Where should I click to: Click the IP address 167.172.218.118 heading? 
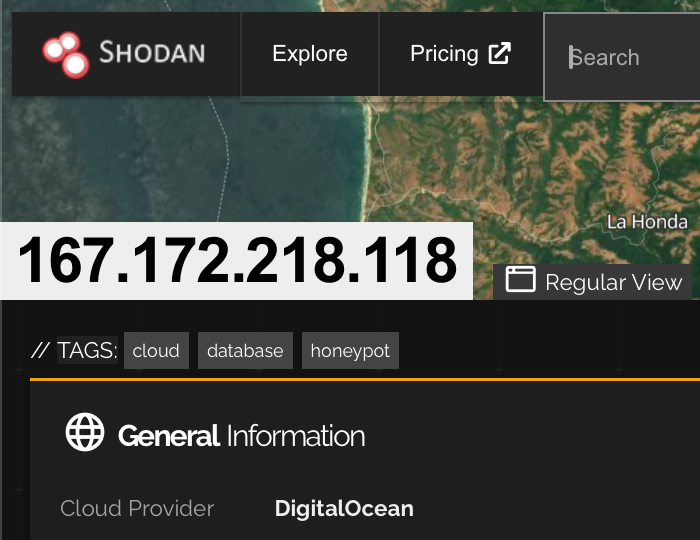tap(237, 262)
